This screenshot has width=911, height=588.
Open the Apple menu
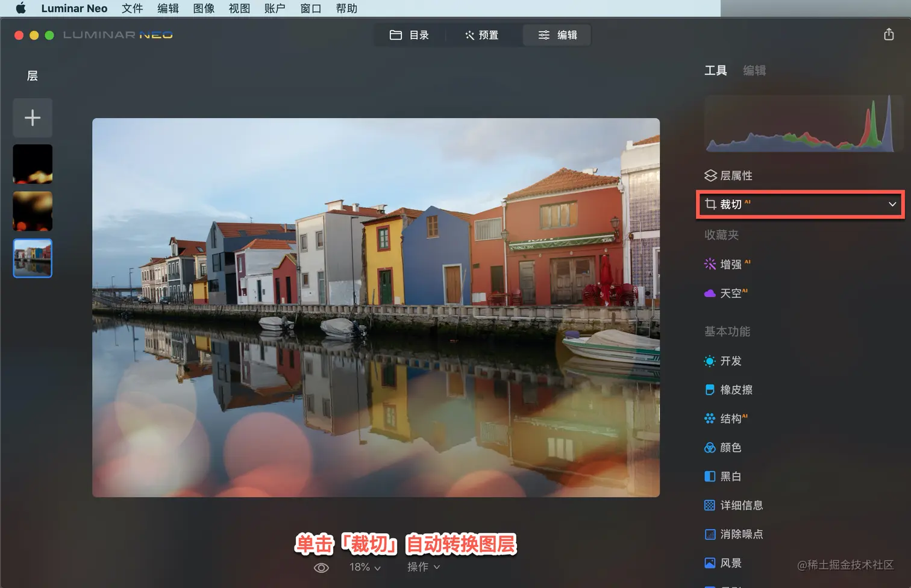click(x=20, y=8)
